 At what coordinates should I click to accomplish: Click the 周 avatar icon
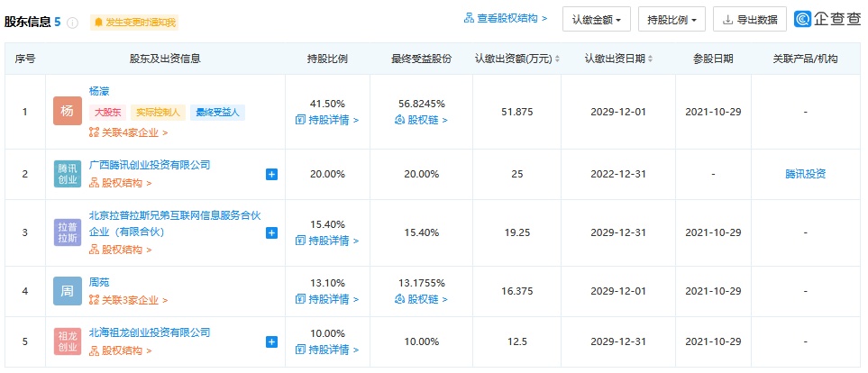pyautogui.click(x=67, y=291)
